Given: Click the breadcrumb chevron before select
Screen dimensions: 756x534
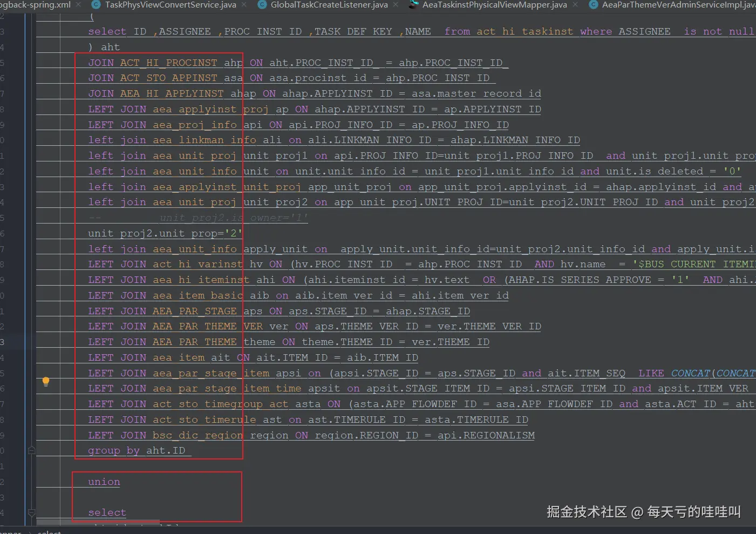Looking at the screenshot, I should tap(30, 532).
